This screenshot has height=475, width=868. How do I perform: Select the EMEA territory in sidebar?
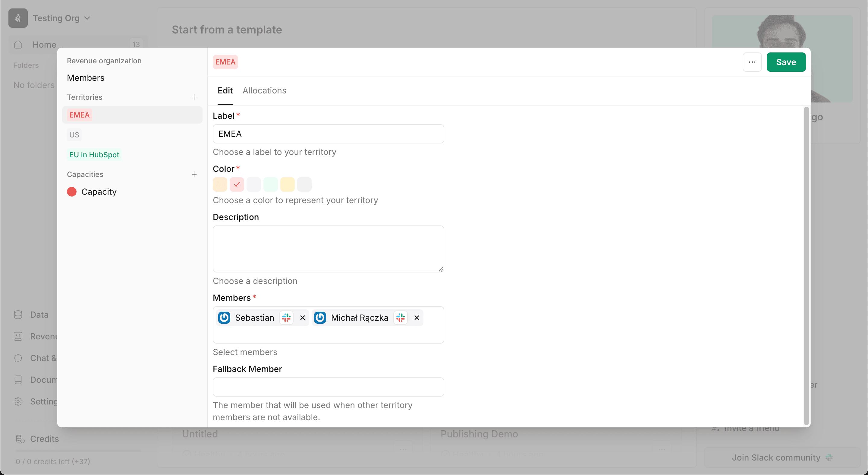point(132,115)
